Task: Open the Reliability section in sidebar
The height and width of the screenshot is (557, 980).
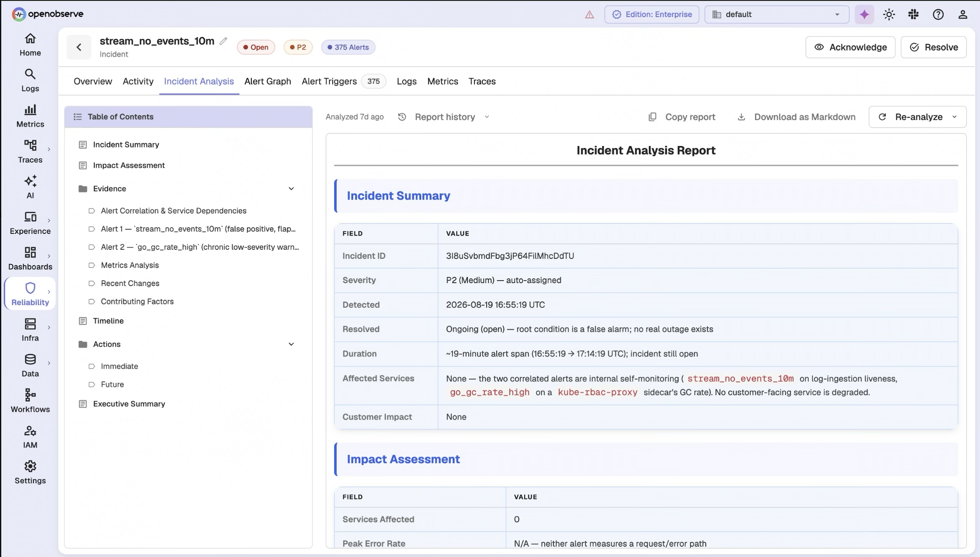Action: (x=30, y=294)
